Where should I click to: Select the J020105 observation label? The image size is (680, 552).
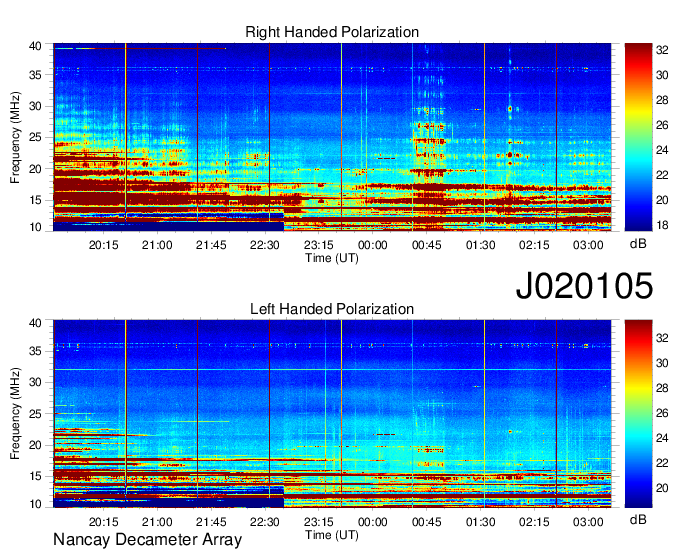(x=584, y=285)
